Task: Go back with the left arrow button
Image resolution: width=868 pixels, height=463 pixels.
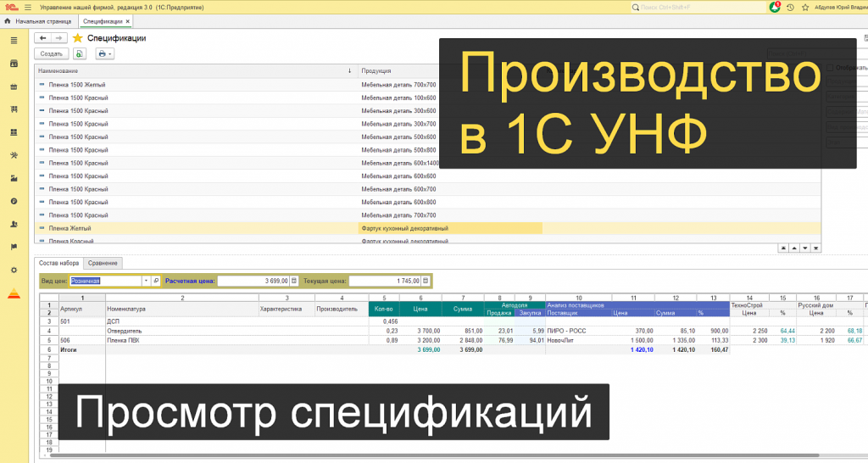Action: coord(42,38)
